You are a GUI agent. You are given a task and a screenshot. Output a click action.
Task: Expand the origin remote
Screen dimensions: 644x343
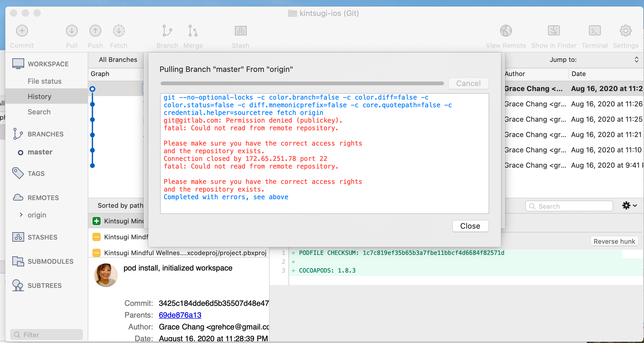(21, 215)
